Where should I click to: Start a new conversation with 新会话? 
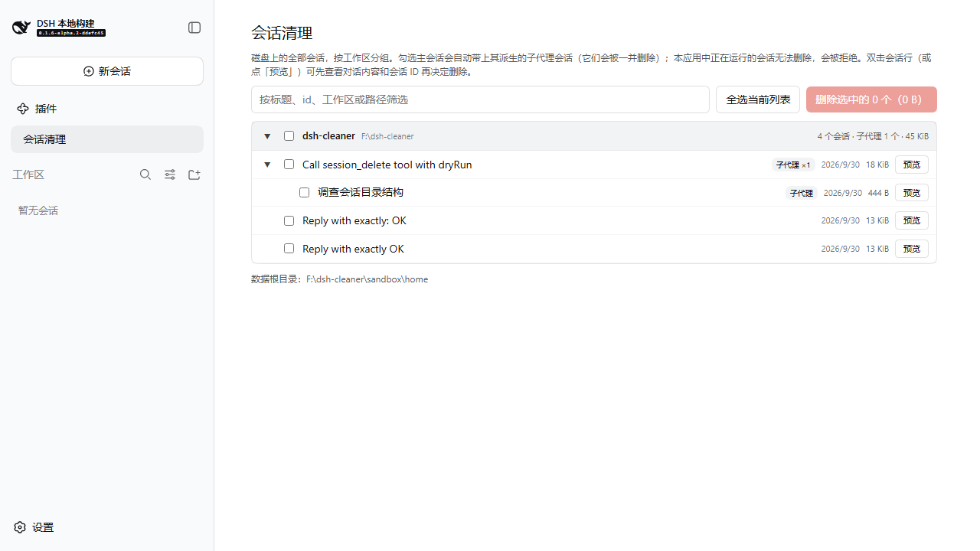point(107,71)
